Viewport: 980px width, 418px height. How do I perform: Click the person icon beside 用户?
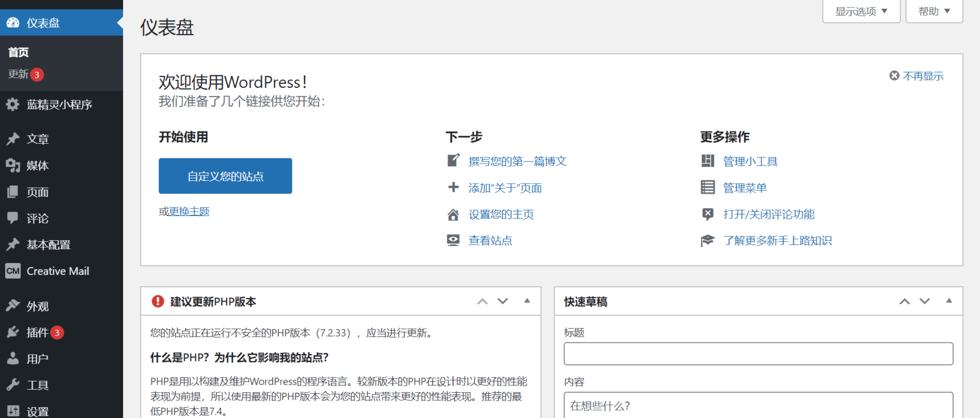click(x=13, y=358)
